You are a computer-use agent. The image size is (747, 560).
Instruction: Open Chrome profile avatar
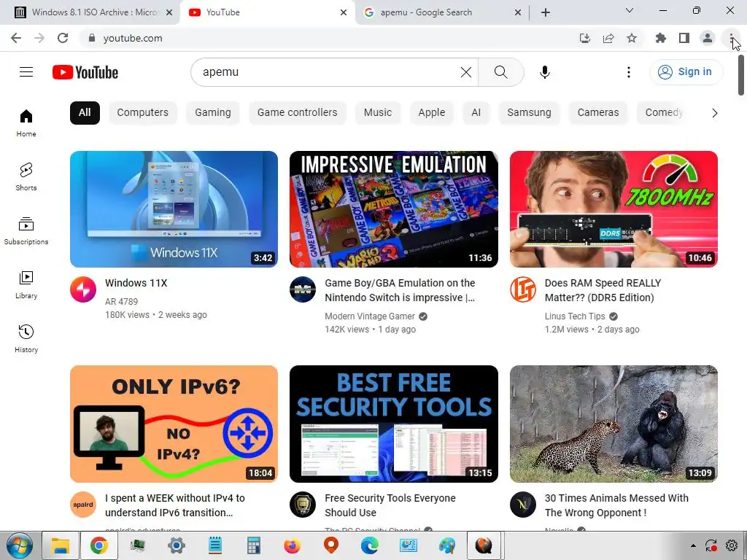click(x=708, y=38)
